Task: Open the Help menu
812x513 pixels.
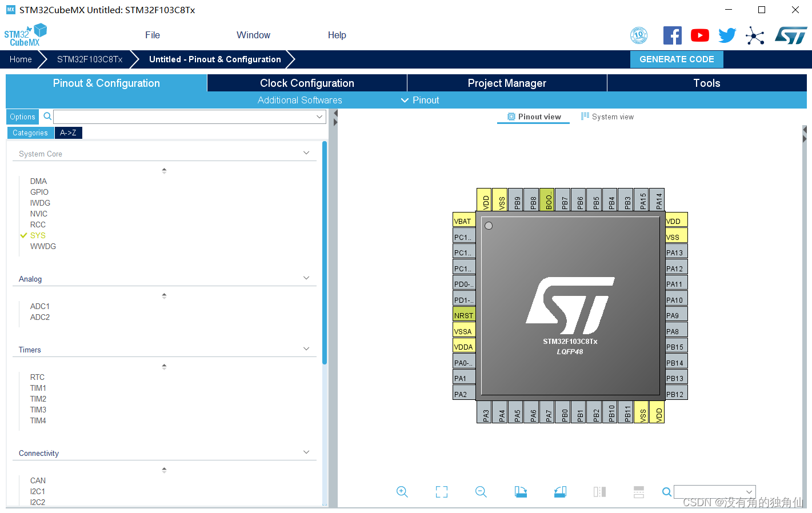Action: click(x=337, y=35)
